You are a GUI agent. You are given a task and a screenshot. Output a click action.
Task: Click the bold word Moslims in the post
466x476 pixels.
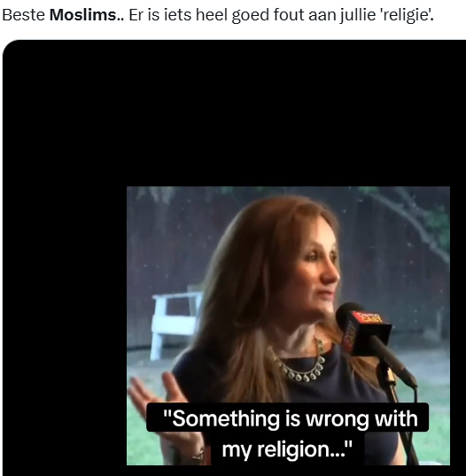click(82, 15)
